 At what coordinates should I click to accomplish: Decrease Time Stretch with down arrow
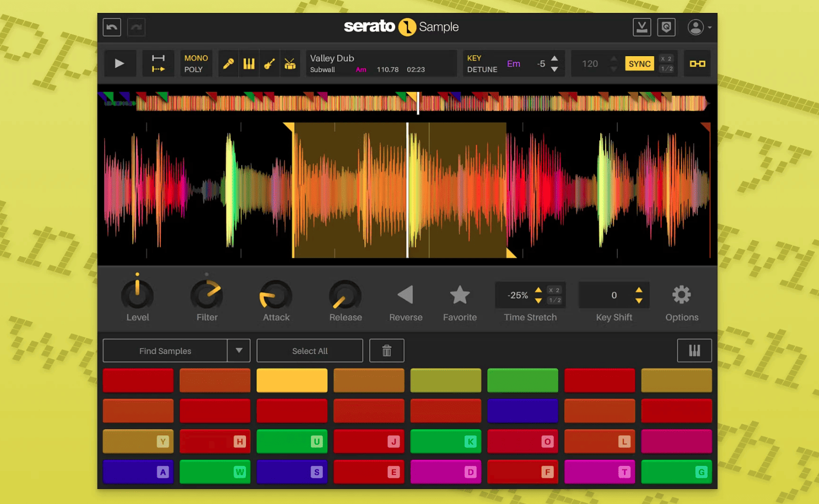click(x=538, y=300)
